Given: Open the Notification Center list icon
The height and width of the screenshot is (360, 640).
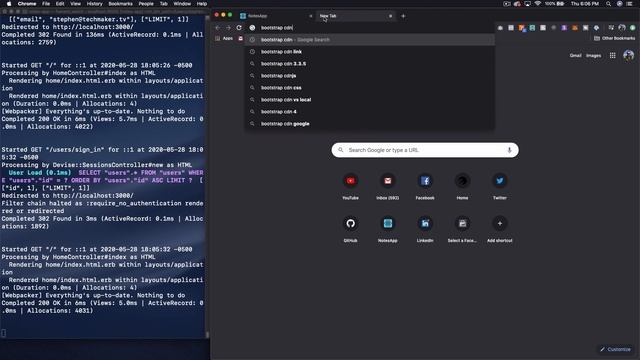Looking at the screenshot, I should 629,4.
